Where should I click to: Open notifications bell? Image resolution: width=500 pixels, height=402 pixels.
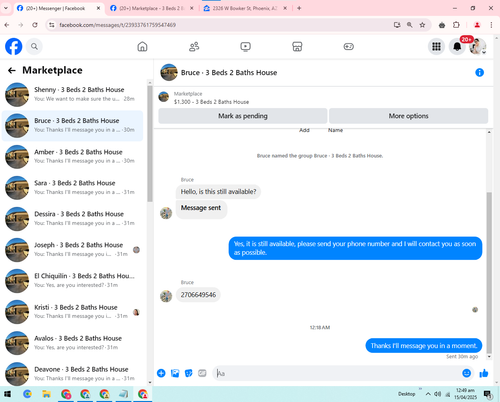pyautogui.click(x=457, y=47)
